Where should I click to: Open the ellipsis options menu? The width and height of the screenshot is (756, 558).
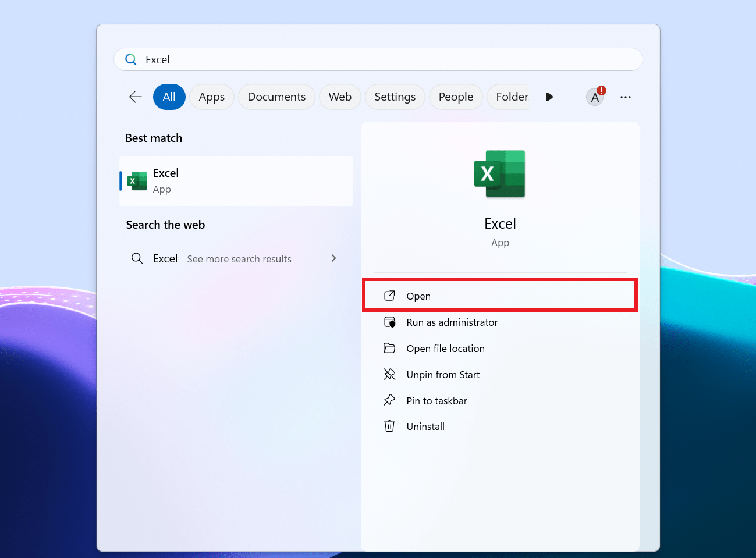pos(626,97)
